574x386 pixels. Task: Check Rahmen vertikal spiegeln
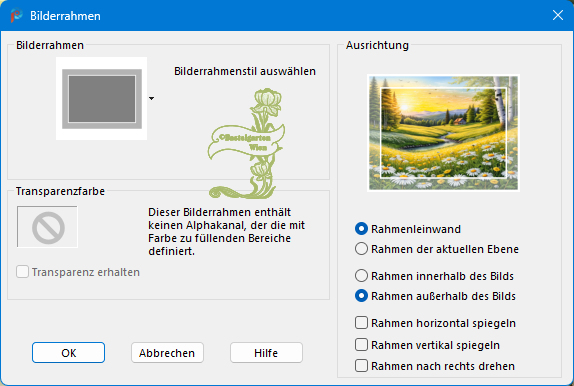click(x=361, y=345)
